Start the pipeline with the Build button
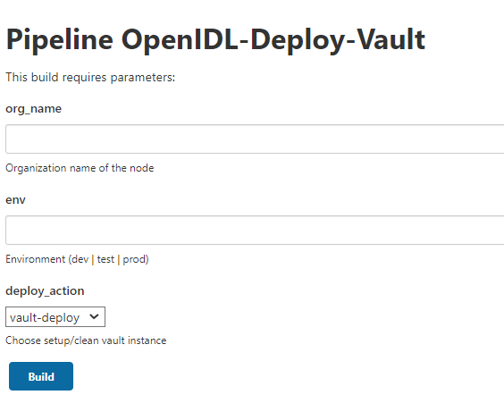 pyautogui.click(x=41, y=376)
